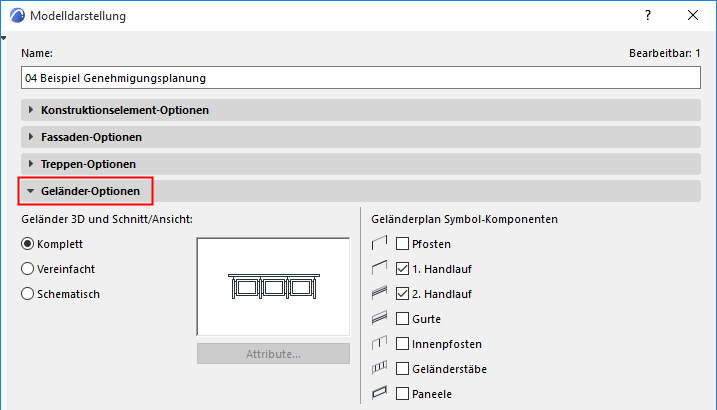Tick the Geländerstäbe checkbox
This screenshot has height=410, width=717.
[402, 369]
